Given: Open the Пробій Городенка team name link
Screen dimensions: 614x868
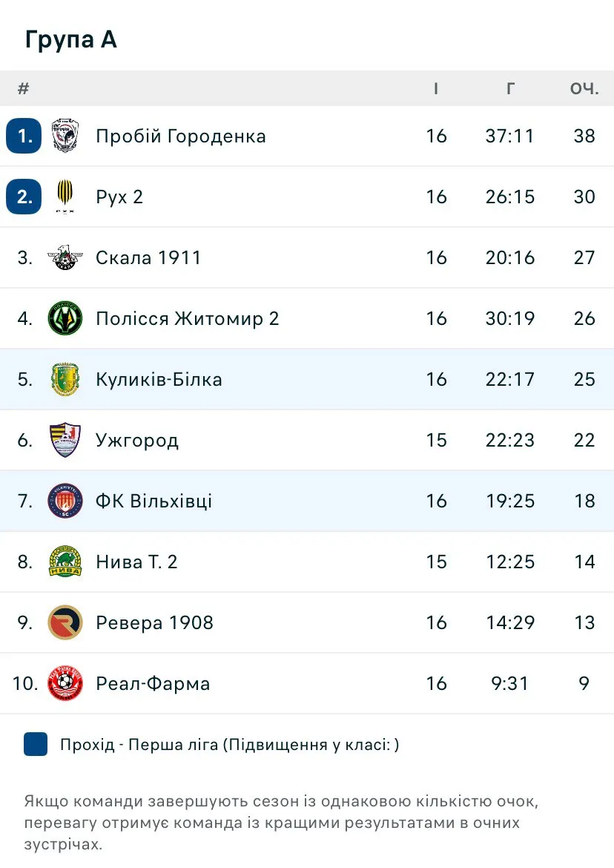Looking at the screenshot, I should click(x=180, y=137).
